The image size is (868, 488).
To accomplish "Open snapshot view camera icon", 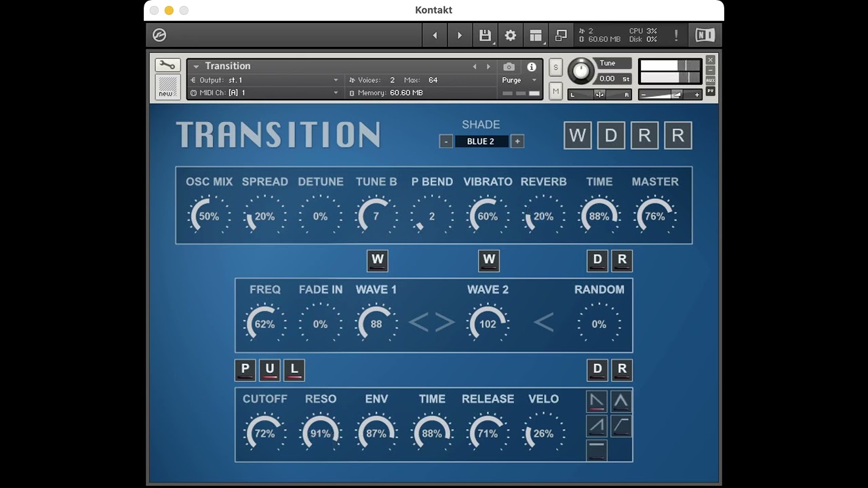I will pos(509,66).
